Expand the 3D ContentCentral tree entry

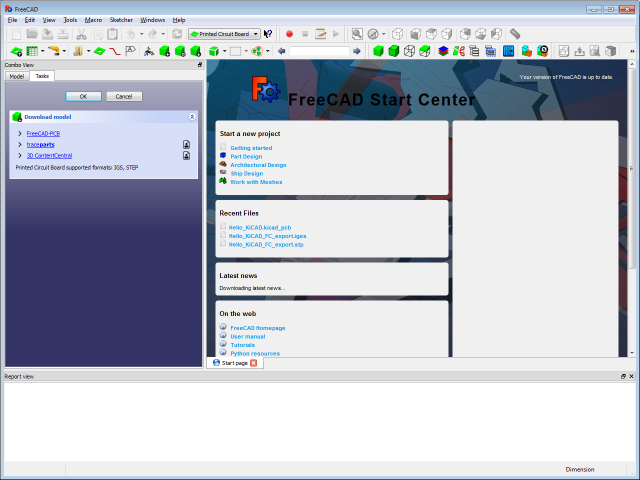pyautogui.click(x=20, y=156)
